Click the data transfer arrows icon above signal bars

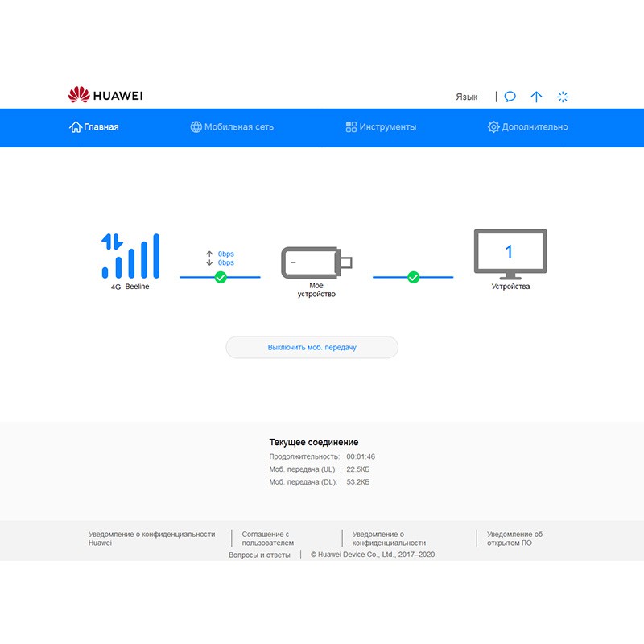[x=112, y=241]
